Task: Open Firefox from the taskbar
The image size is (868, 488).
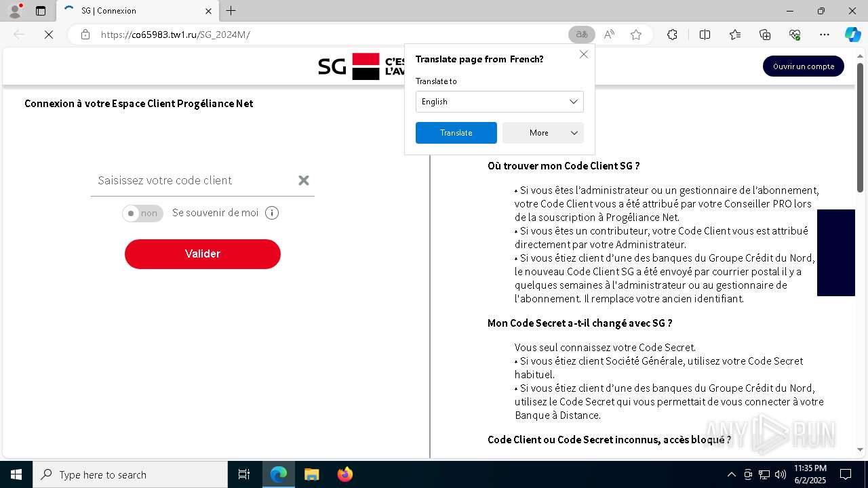Action: click(344, 474)
